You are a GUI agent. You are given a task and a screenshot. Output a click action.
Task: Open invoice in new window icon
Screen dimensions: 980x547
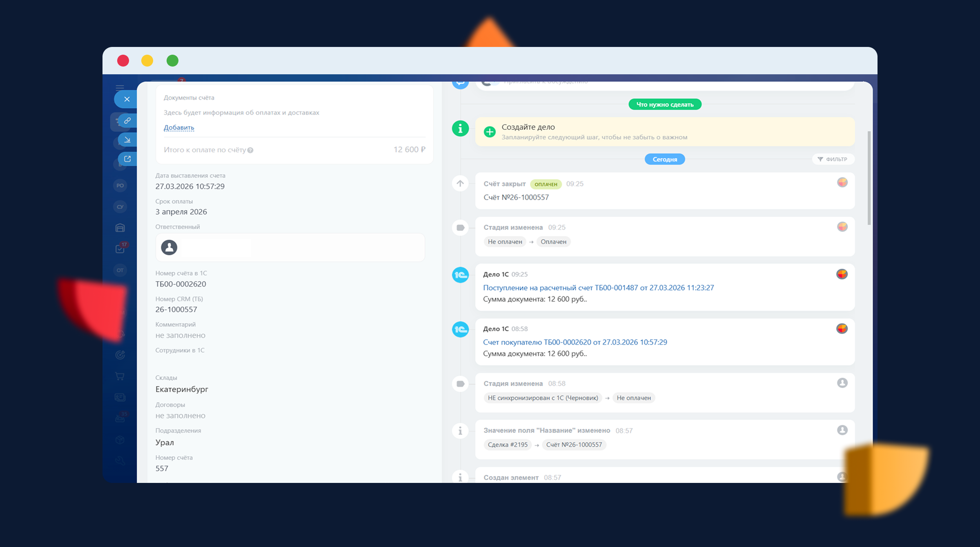coord(127,159)
